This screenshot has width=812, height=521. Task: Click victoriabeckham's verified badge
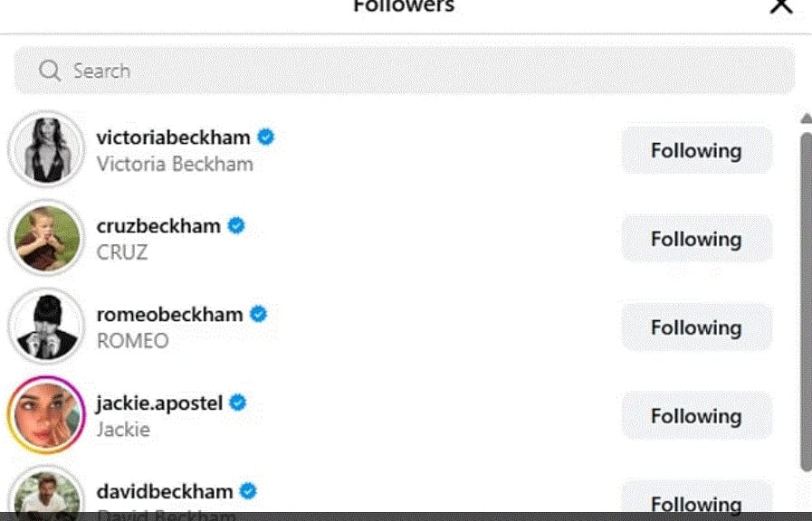(265, 137)
